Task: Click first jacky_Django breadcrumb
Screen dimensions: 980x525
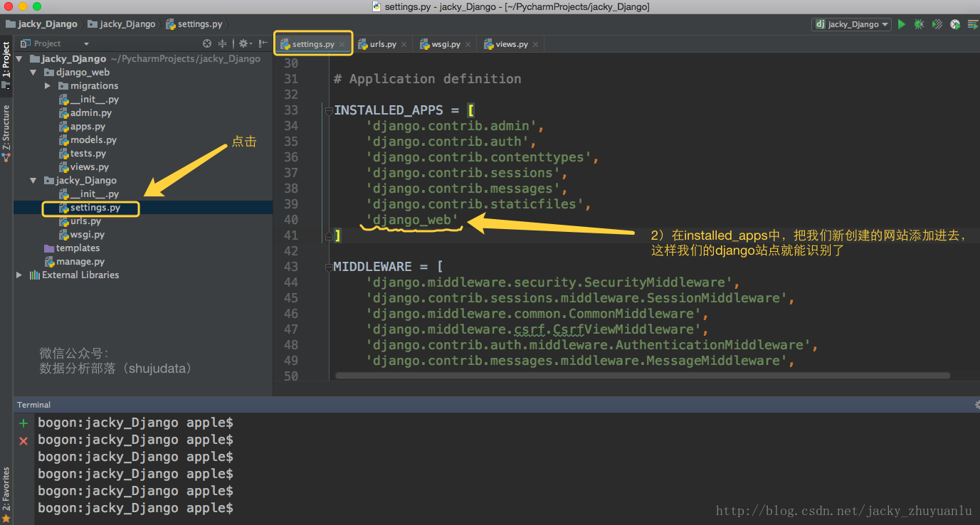Action: (41, 24)
